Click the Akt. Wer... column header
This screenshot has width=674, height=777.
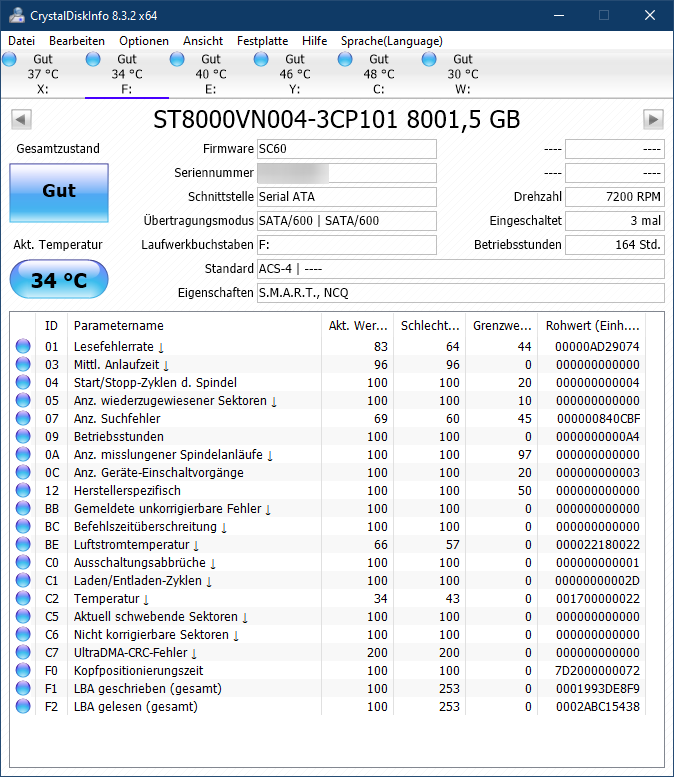[x=357, y=326]
